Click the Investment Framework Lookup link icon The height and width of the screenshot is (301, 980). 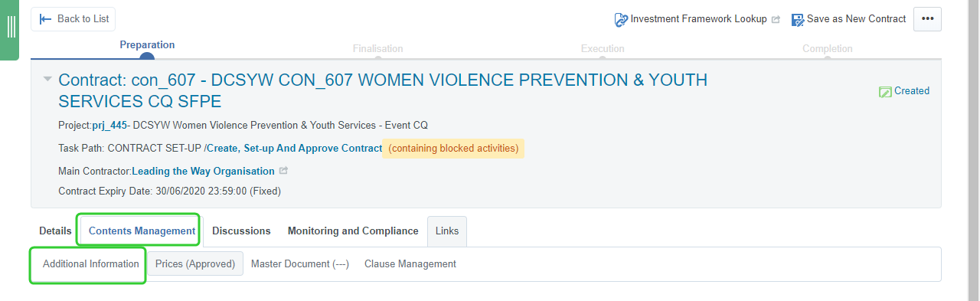tap(621, 19)
